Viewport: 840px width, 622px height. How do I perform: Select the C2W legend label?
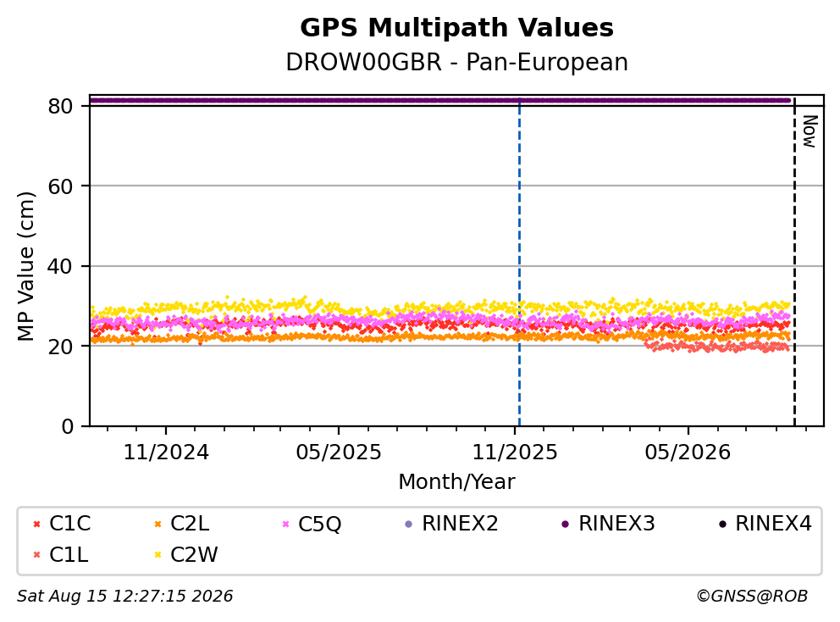point(194,555)
